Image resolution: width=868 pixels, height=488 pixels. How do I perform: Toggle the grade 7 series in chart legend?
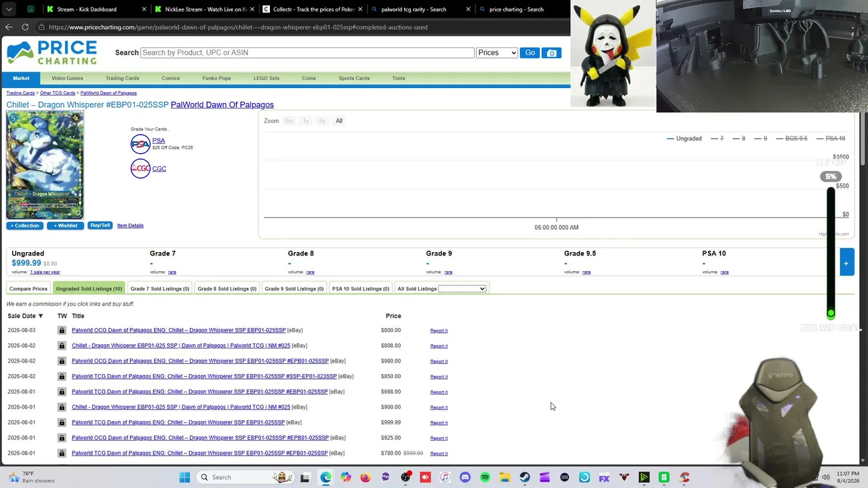coord(717,138)
